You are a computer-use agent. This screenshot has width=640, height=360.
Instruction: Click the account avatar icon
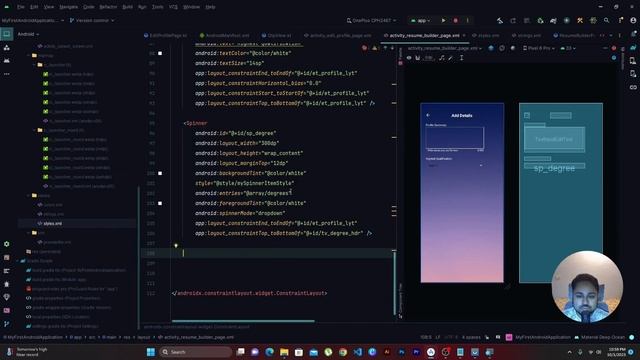pyautogui.click(x=633, y=20)
